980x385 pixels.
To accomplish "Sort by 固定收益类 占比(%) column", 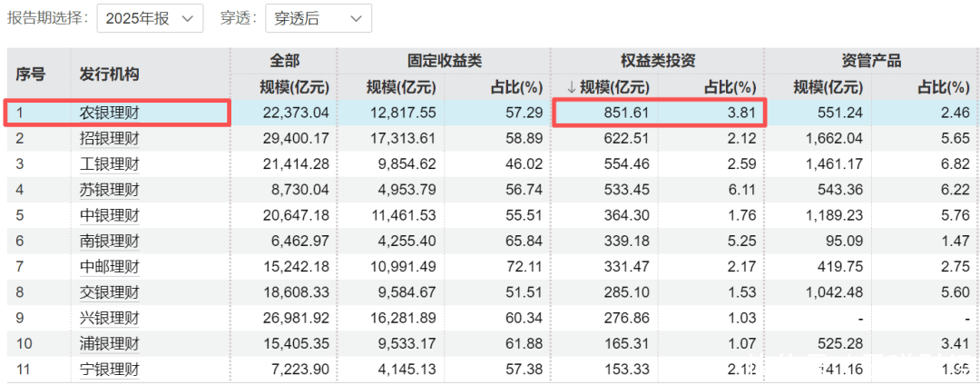I will (517, 87).
